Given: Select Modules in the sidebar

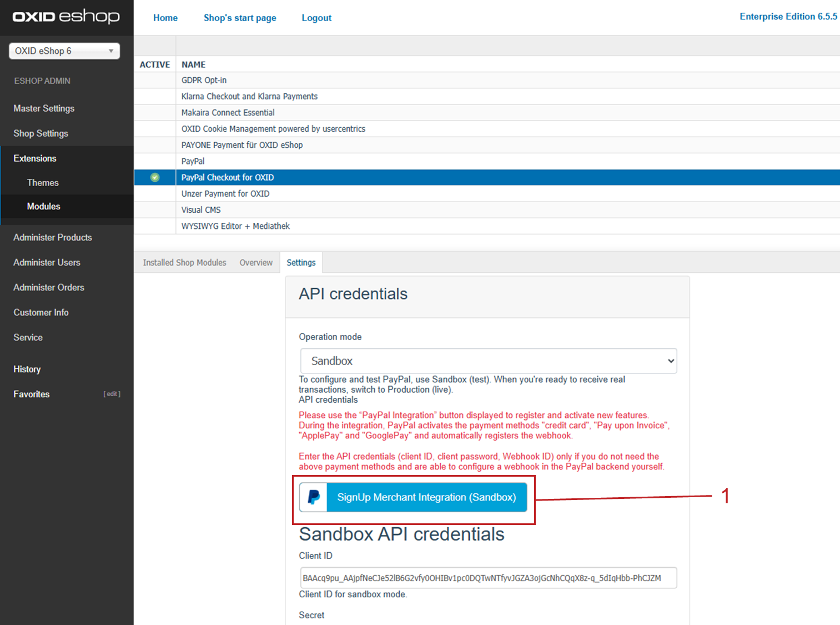Looking at the screenshot, I should pos(43,206).
